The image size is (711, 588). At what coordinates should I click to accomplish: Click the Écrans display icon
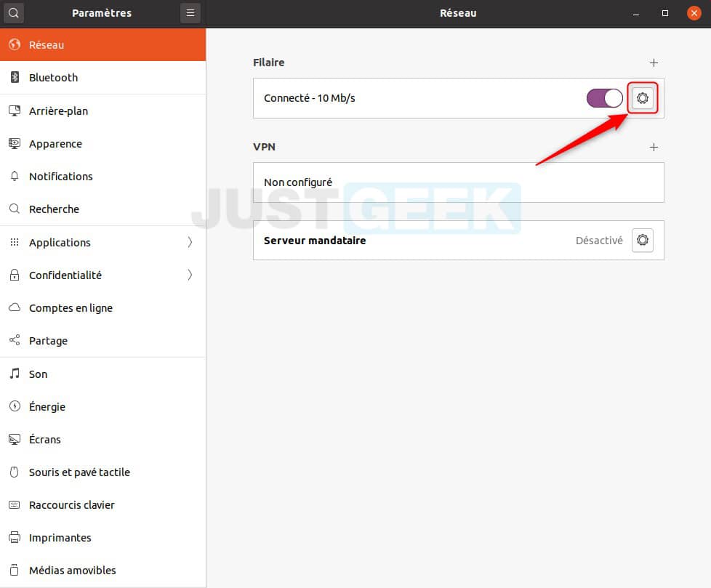[15, 439]
